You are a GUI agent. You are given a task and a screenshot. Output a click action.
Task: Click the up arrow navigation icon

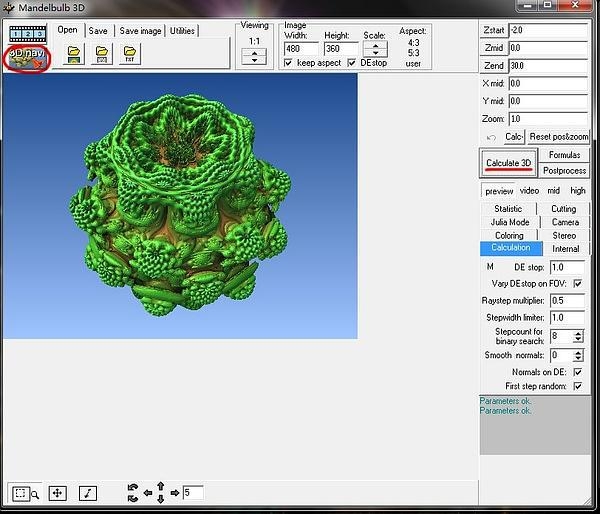(160, 487)
